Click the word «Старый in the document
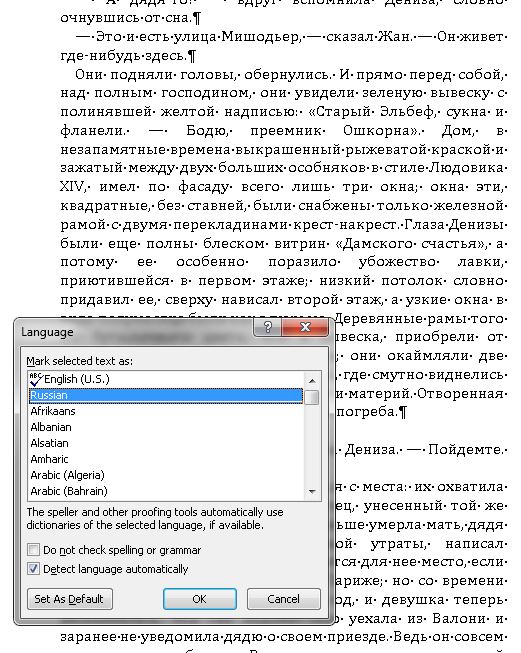 339,112
